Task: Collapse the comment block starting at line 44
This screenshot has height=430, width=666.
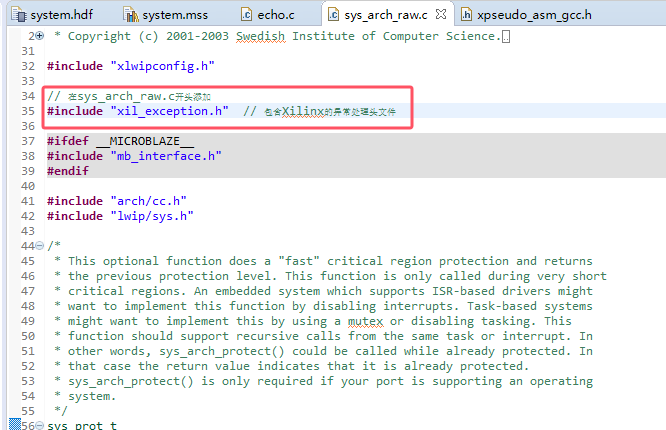Action: click(39, 246)
